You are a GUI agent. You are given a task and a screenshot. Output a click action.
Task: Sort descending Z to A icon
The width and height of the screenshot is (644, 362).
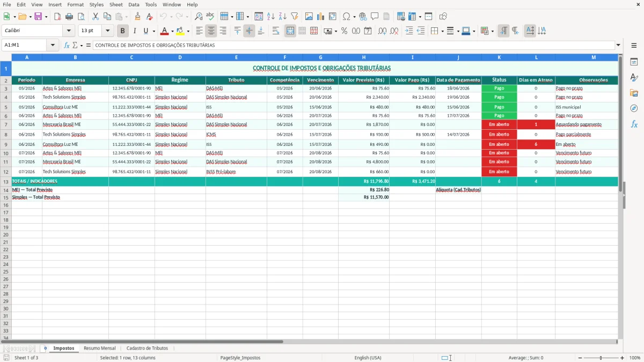pos(283,17)
